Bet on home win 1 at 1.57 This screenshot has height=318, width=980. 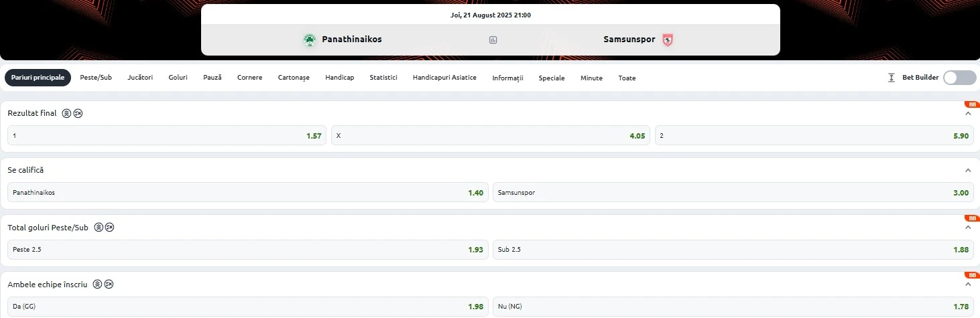(x=167, y=135)
